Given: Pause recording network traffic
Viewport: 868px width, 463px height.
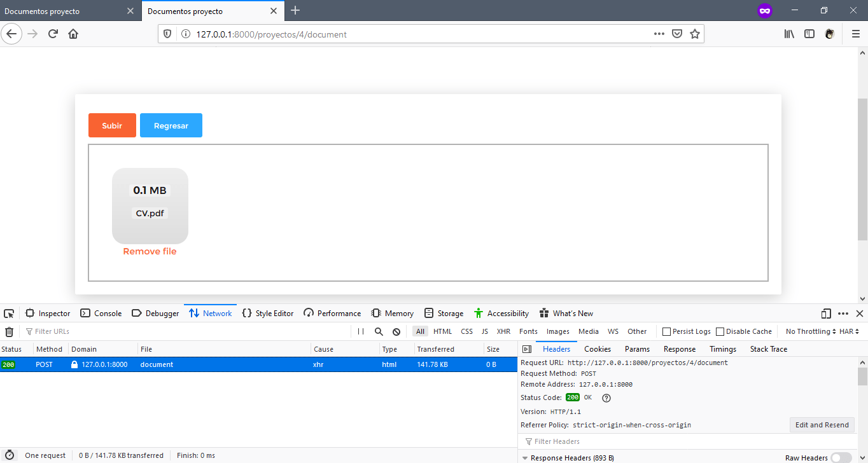Looking at the screenshot, I should click(x=361, y=331).
